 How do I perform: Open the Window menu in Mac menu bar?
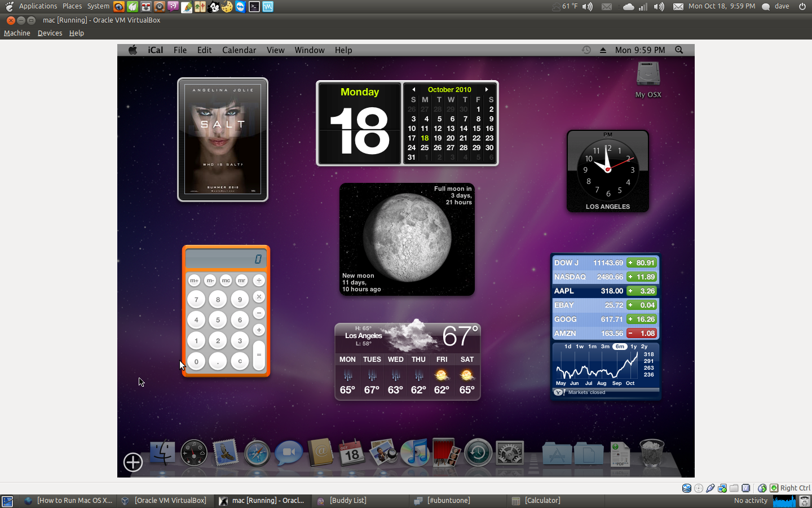(x=310, y=50)
